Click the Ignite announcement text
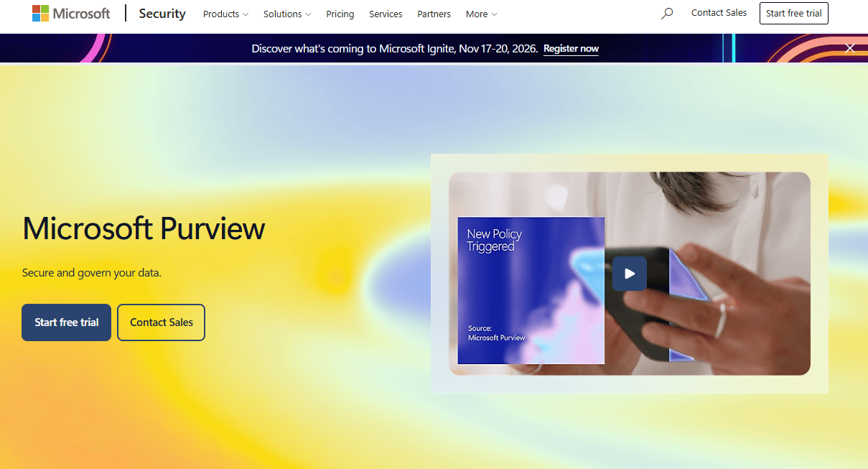 click(x=395, y=49)
